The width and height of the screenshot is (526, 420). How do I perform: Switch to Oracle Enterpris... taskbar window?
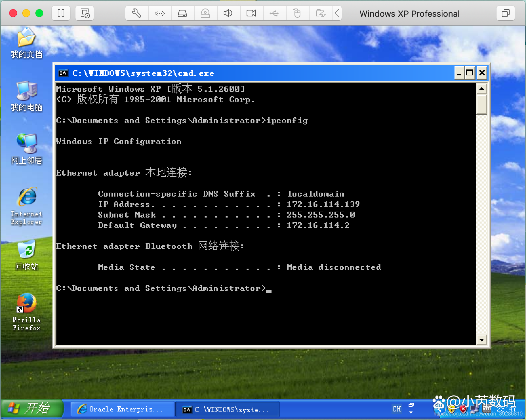point(122,409)
